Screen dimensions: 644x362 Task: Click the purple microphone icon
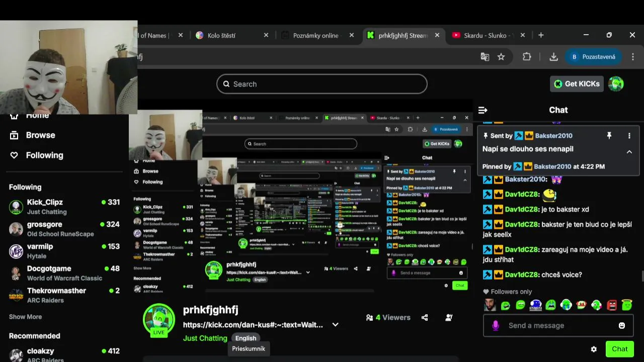496,325
